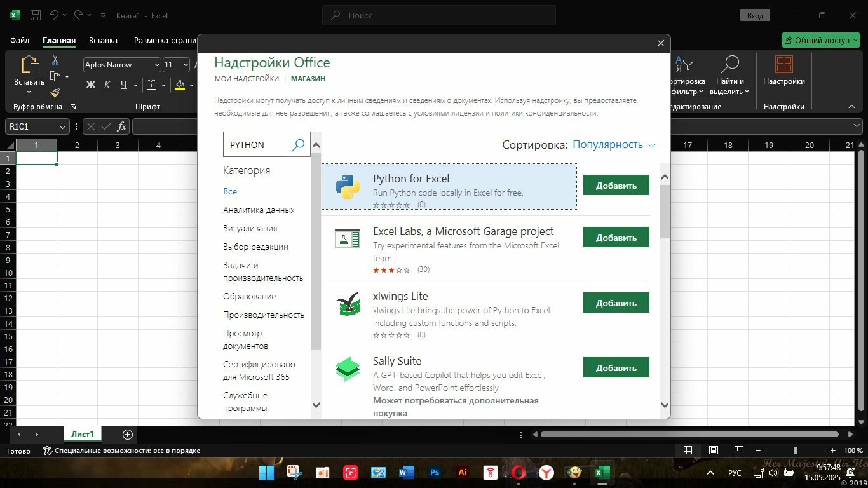
Task: Select the Format Painter brush icon
Action: point(55,93)
